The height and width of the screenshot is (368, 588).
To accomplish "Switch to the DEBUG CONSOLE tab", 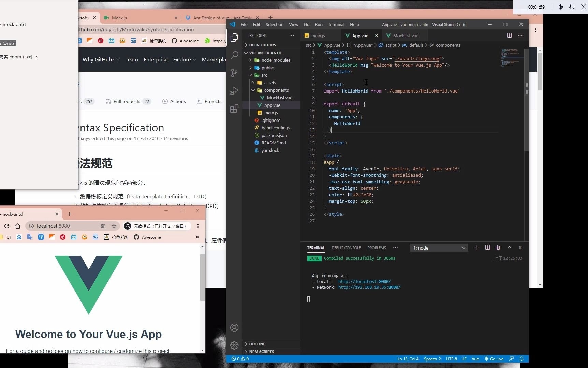I will click(x=346, y=248).
